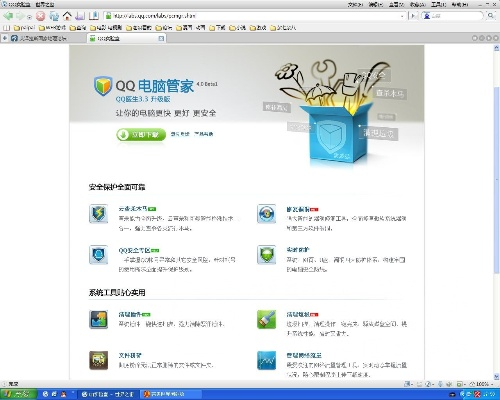Stop loading with the red X button

coord(40,16)
